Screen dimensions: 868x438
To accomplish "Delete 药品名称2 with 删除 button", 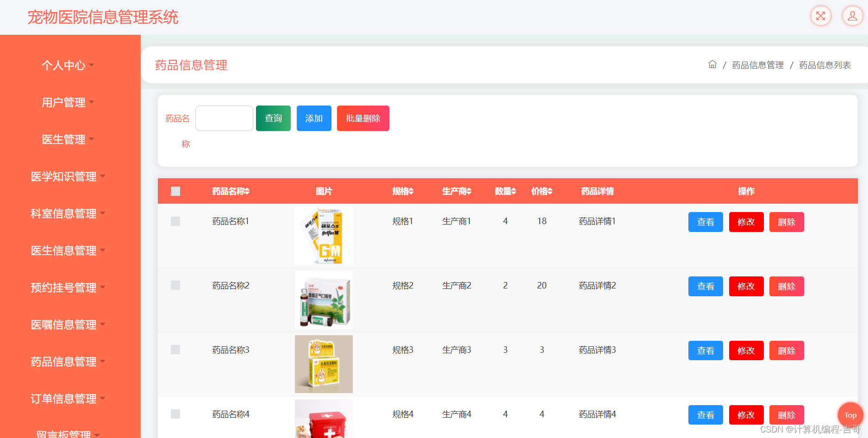I will [x=787, y=286].
